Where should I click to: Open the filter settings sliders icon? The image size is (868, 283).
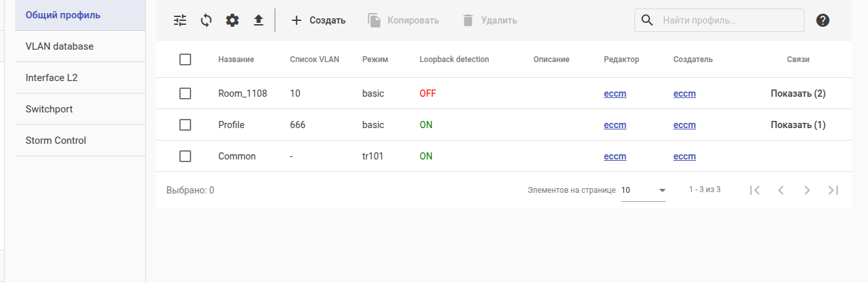[180, 20]
